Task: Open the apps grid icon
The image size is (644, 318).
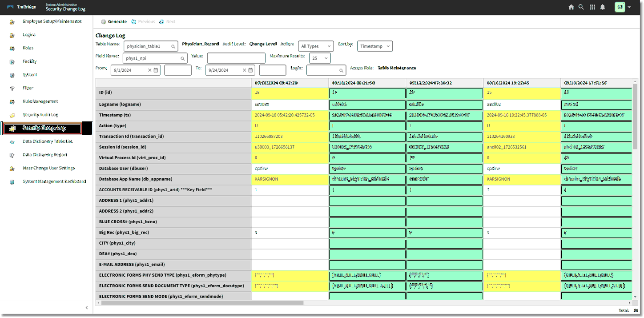Action: tap(592, 7)
